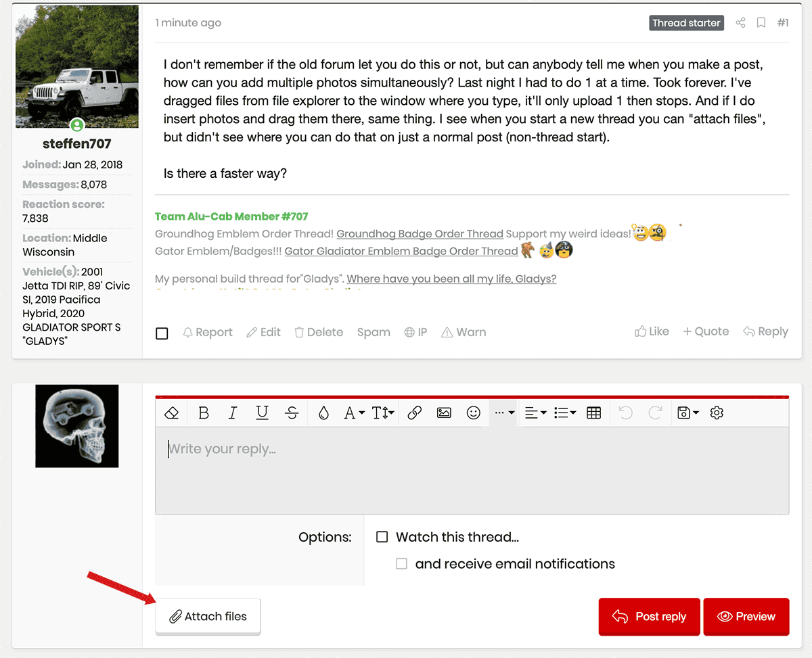Screen dimensions: 812x658
Task: Open the text color droplet tool
Action: click(x=323, y=413)
